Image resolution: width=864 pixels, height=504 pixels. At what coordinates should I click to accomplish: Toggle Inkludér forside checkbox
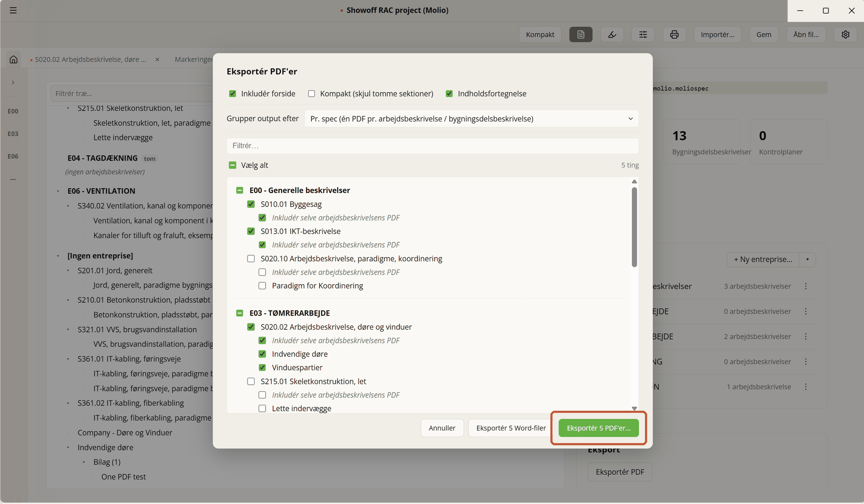tap(232, 94)
